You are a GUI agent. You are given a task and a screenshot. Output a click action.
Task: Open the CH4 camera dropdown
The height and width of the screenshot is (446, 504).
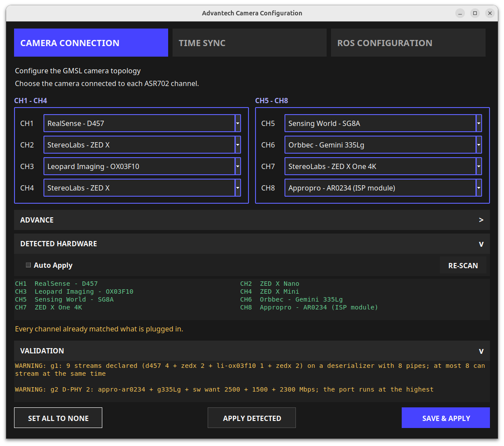(142, 188)
